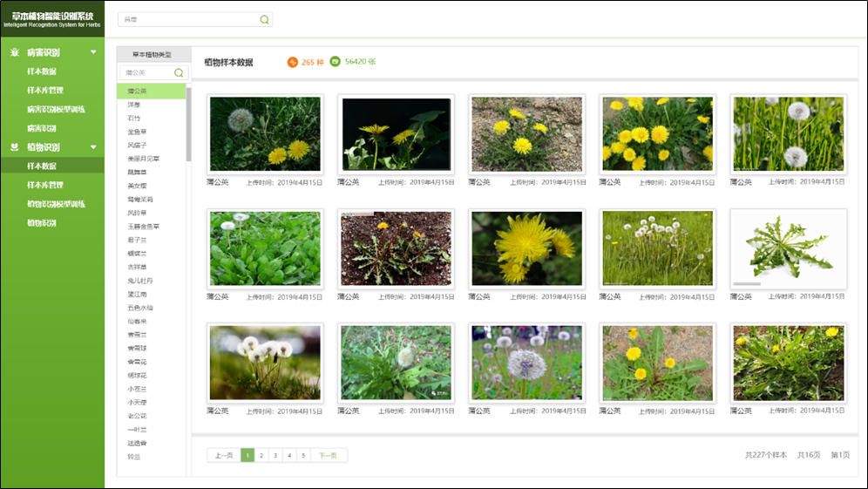The width and height of the screenshot is (868, 489).
Task: Click the plant icon beside 植物识别
Action: (14, 147)
